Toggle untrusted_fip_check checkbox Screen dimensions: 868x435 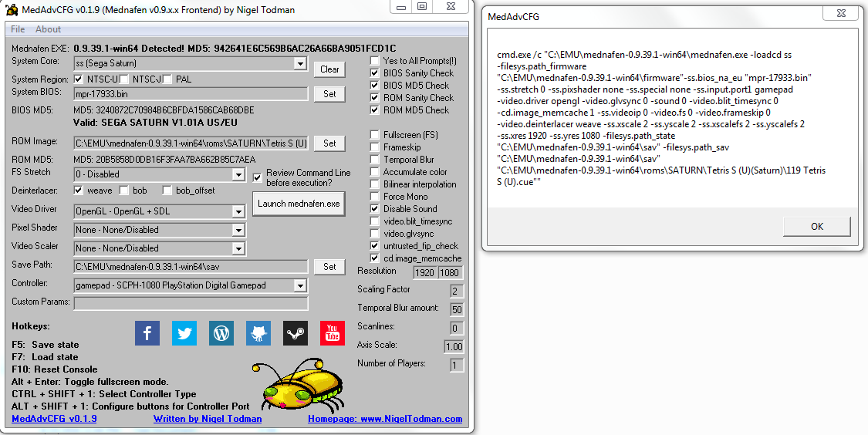375,246
